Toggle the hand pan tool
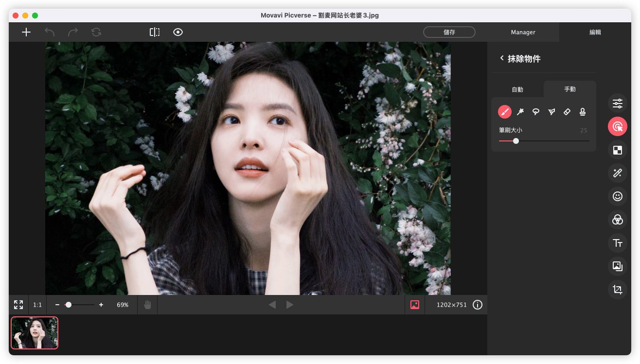Screen dimensions: 640x364 point(147,305)
